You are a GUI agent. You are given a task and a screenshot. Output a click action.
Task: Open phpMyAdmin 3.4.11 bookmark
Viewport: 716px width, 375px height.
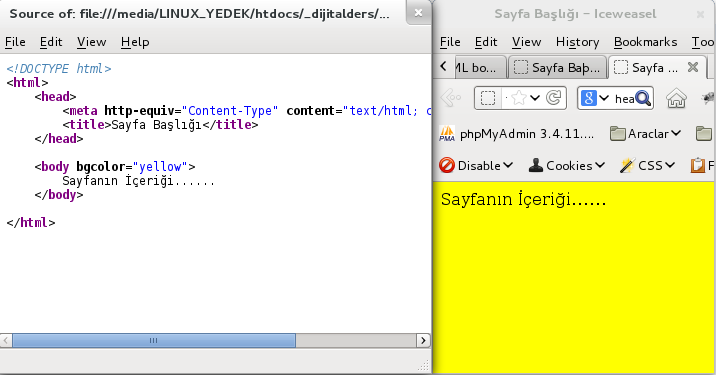pyautogui.click(x=516, y=134)
